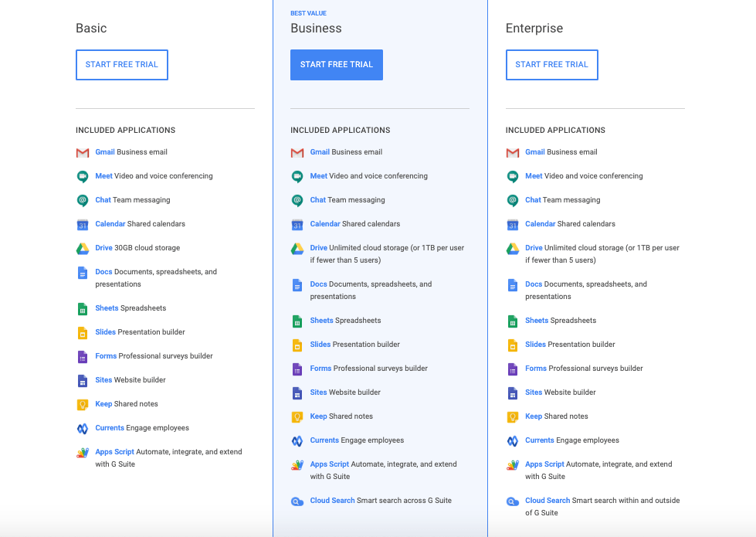
Task: Select the Chat icon in the Basic column
Action: [83, 200]
